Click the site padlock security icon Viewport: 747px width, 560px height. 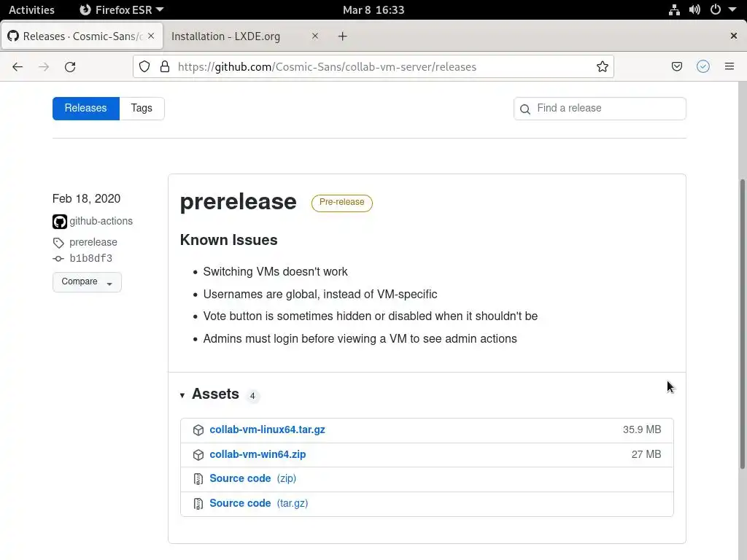click(165, 66)
